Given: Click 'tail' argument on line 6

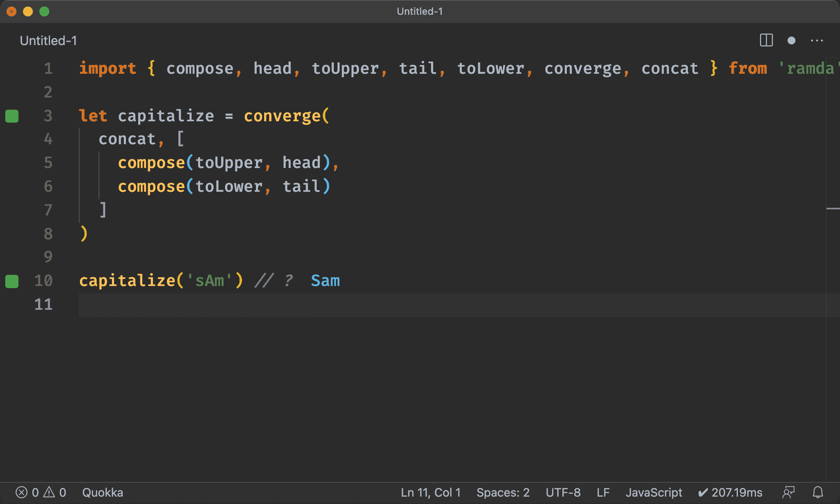Looking at the screenshot, I should point(301,186).
